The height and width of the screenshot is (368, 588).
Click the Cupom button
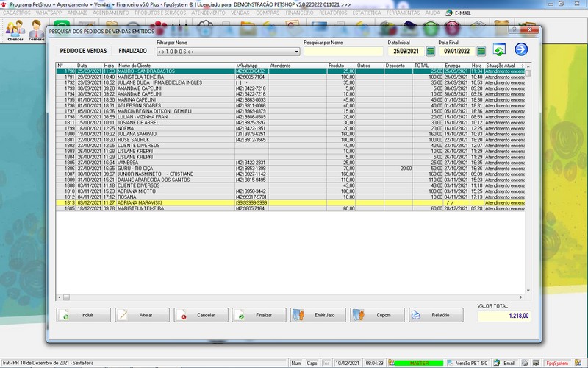point(377,315)
